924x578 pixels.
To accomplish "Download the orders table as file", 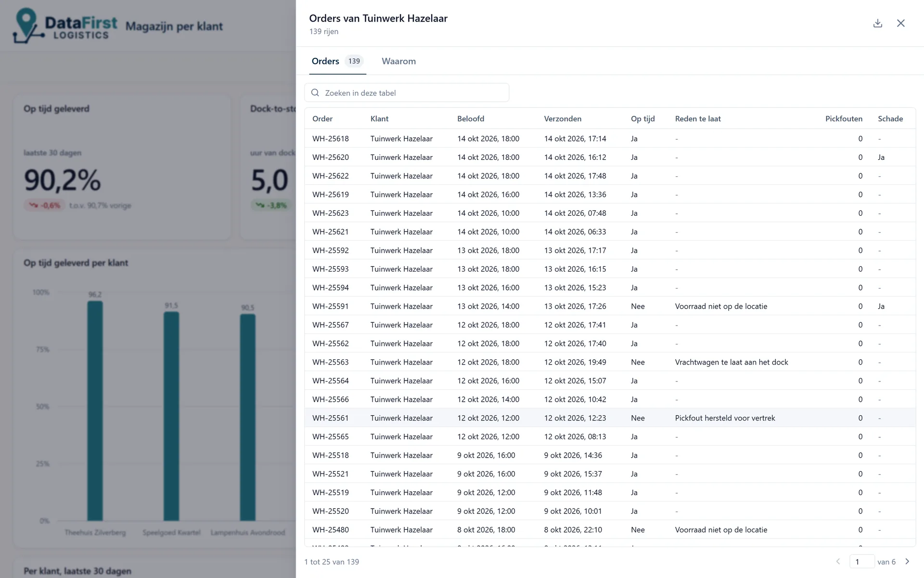I will pyautogui.click(x=877, y=23).
